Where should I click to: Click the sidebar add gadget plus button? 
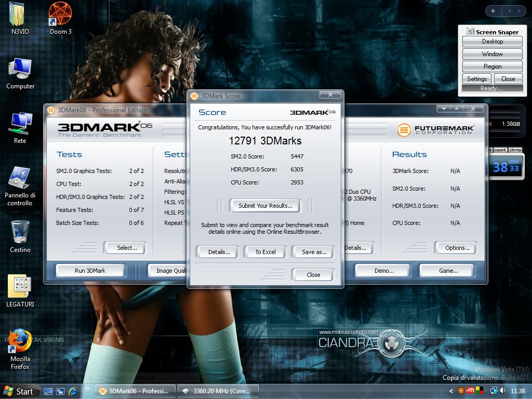[x=493, y=11]
